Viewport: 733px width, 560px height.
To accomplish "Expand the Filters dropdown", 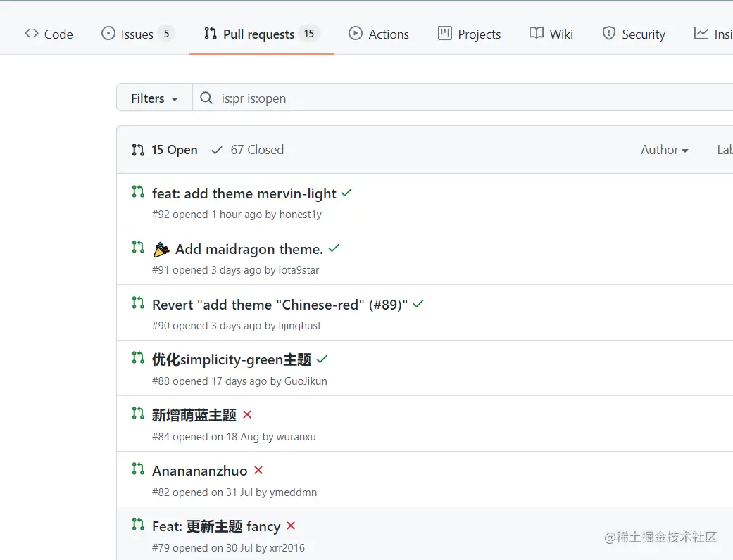I will 154,98.
